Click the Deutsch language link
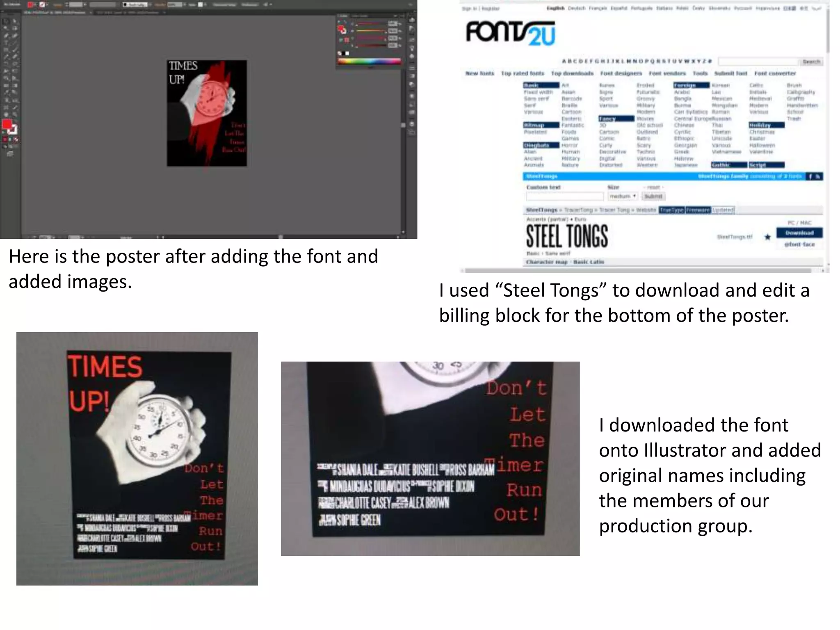This screenshot has width=840, height=630. pos(576,8)
